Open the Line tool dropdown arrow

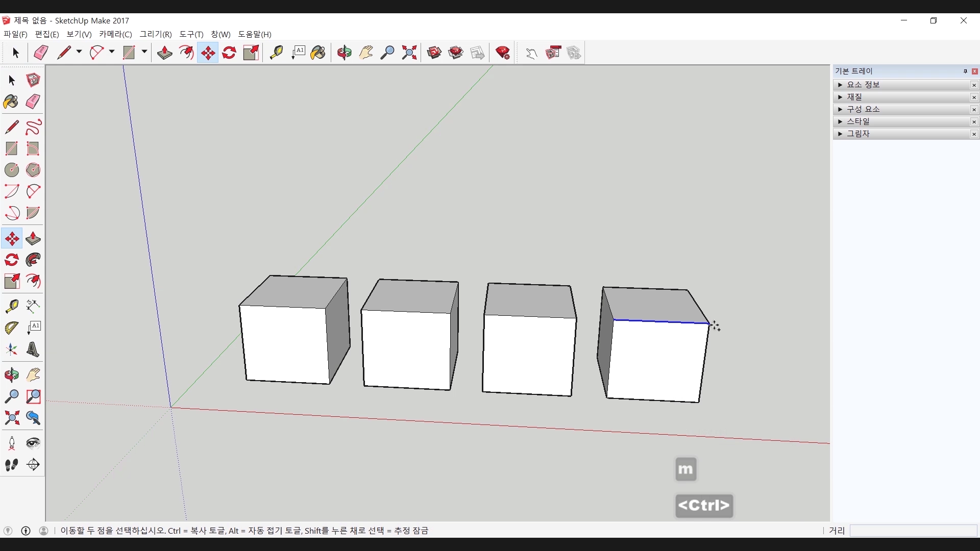[x=79, y=52]
